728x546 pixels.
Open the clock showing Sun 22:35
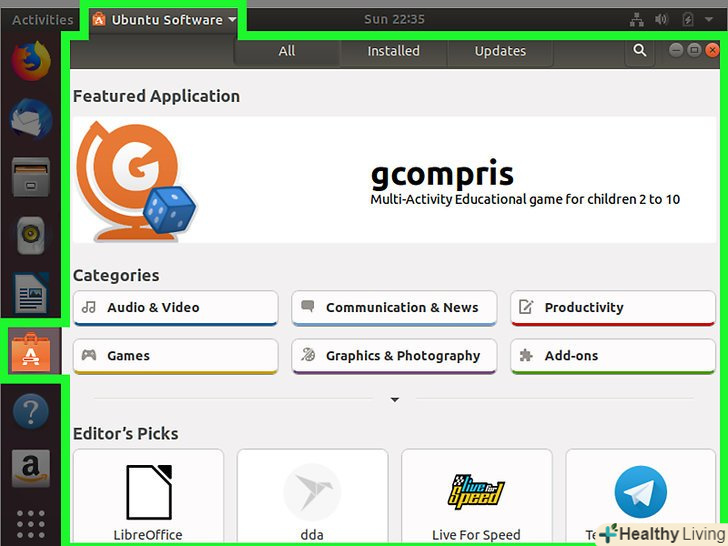pos(394,20)
